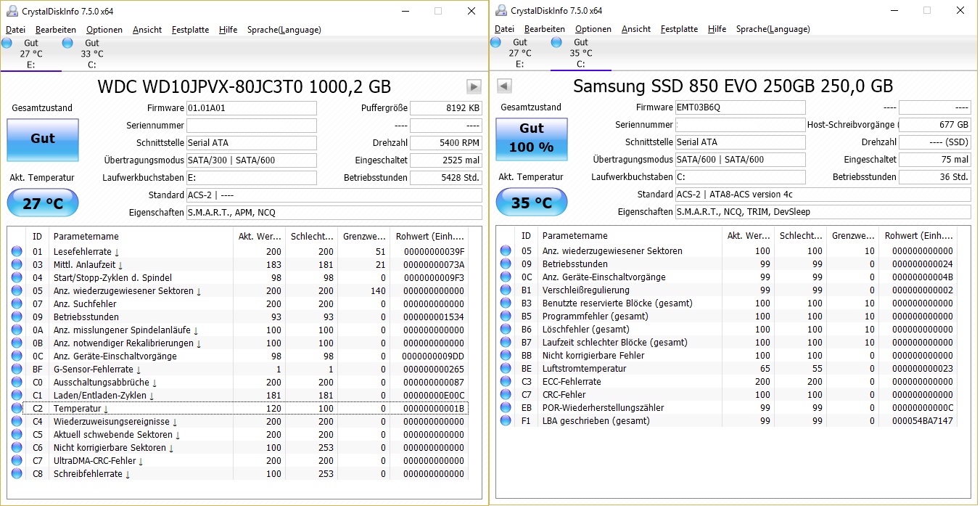Click status orb for Temperatur row
The image size is (980, 506).
click(17, 409)
